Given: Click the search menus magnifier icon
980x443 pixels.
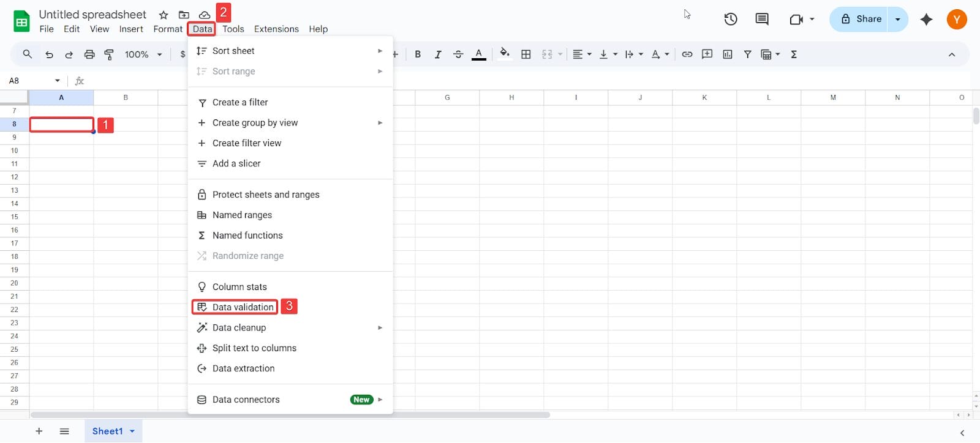Looking at the screenshot, I should tap(27, 54).
